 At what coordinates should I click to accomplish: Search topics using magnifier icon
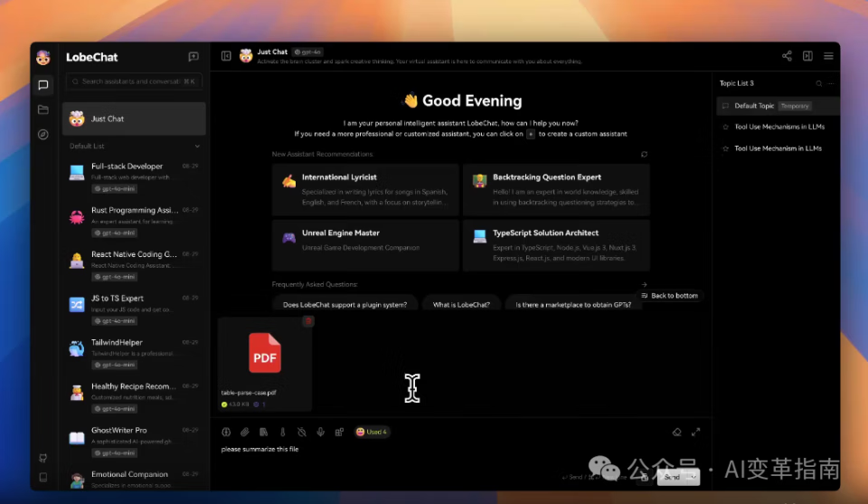pyautogui.click(x=819, y=83)
